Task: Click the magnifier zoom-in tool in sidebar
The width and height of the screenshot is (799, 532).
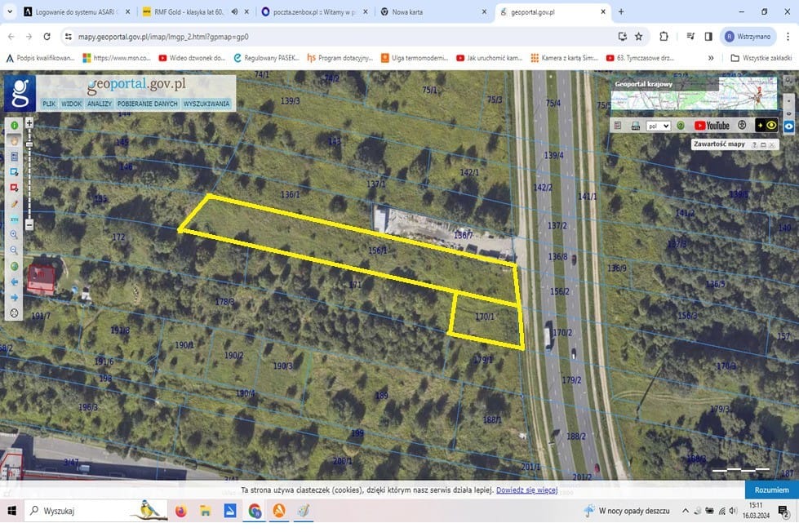Action: click(14, 235)
